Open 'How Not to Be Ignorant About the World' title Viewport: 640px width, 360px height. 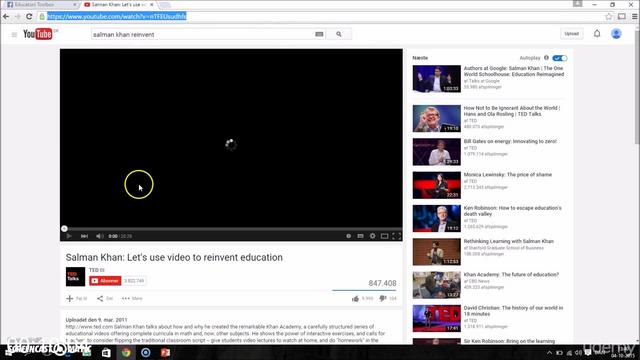coord(512,111)
